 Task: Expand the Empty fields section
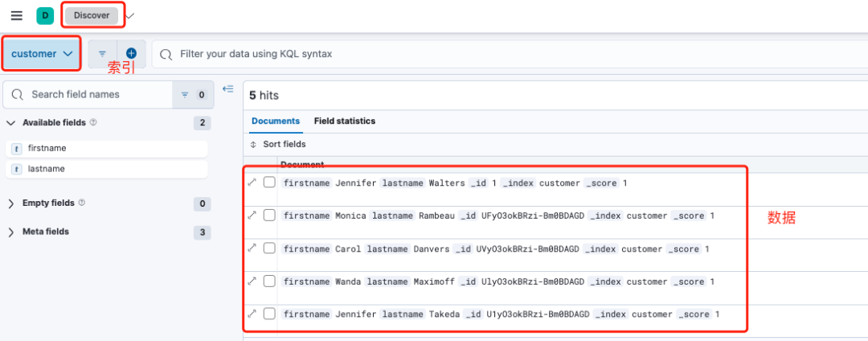coord(11,203)
